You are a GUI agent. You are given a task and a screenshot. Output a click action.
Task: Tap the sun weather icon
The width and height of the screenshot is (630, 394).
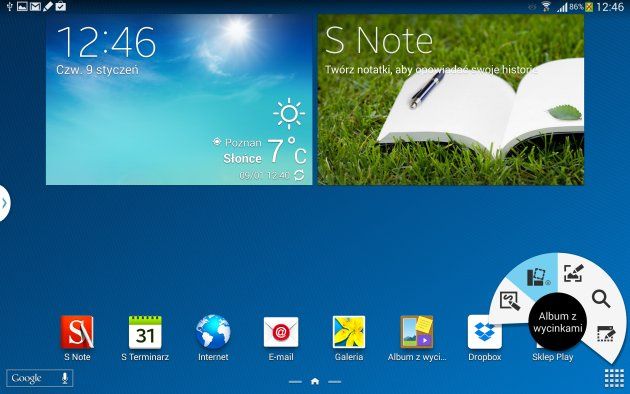click(289, 114)
